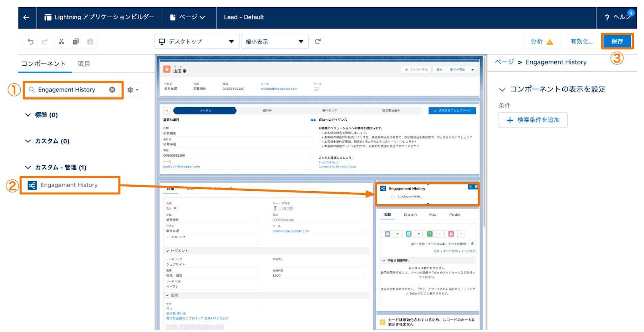Click the 分析 button
This screenshot has height=332, width=644.
(x=542, y=41)
